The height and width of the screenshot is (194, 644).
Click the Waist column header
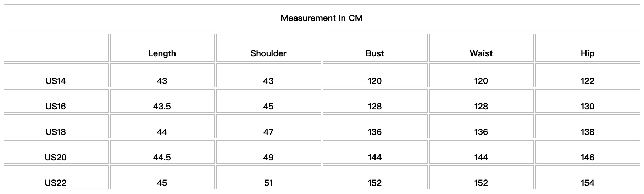point(481,53)
